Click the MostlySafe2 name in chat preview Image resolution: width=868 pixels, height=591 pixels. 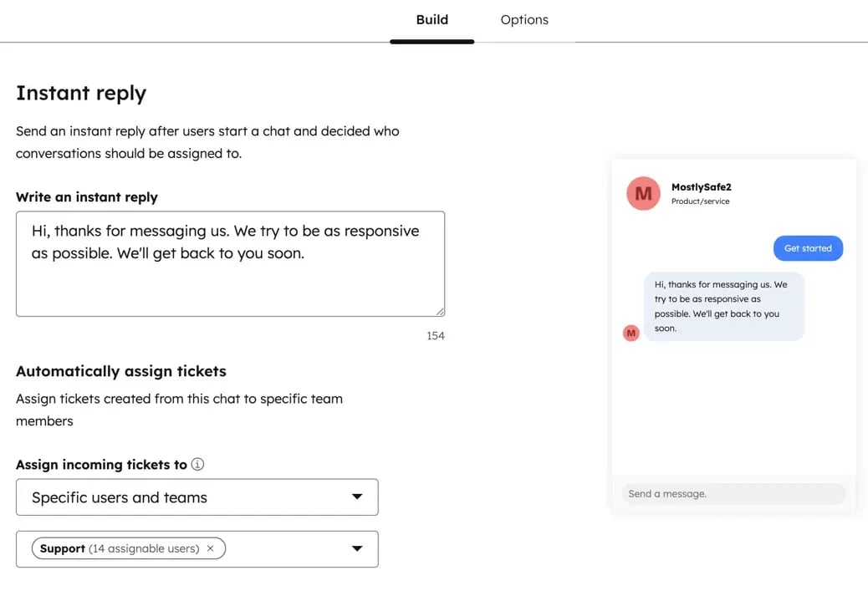pos(701,187)
